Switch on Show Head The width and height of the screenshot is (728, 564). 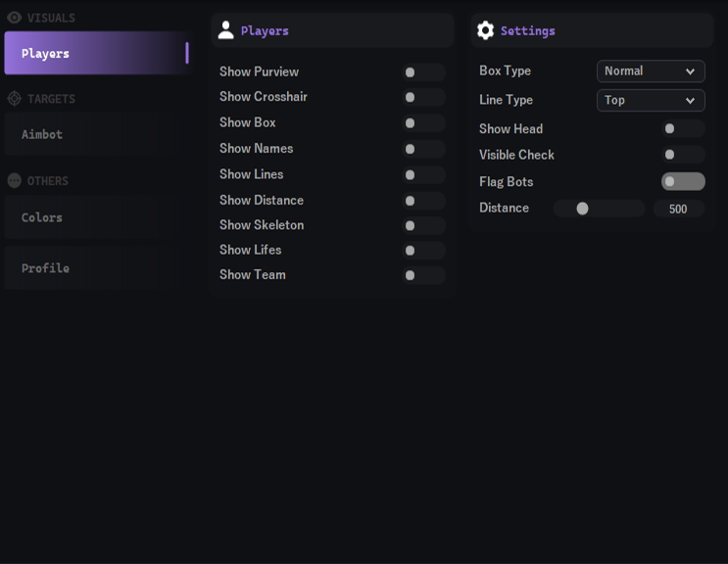click(682, 129)
